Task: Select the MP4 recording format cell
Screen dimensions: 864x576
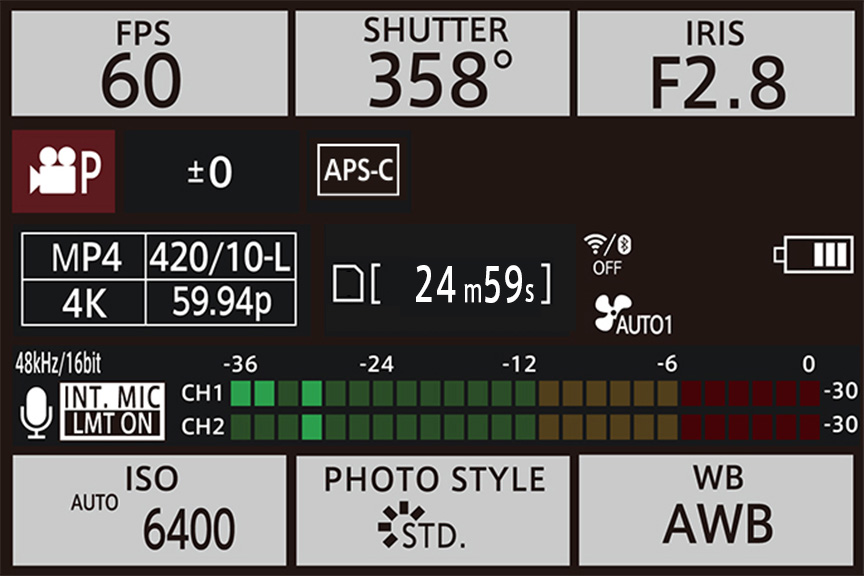Action: (x=84, y=256)
